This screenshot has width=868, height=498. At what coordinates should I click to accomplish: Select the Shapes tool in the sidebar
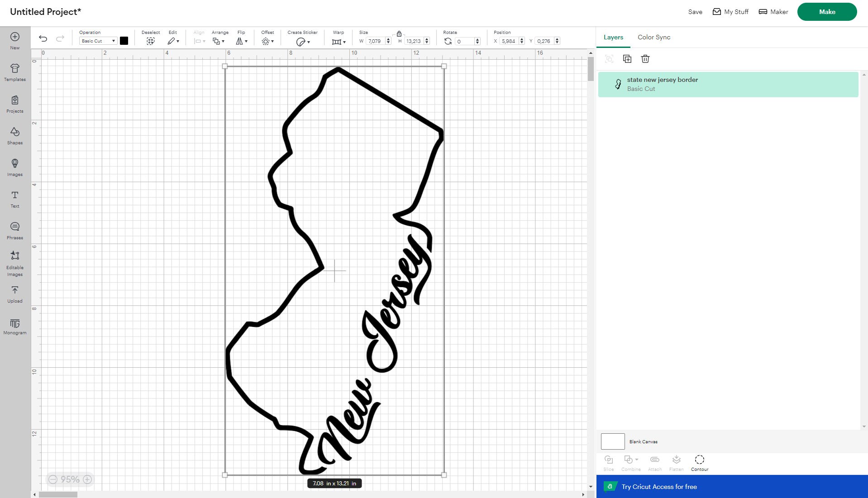(14, 135)
